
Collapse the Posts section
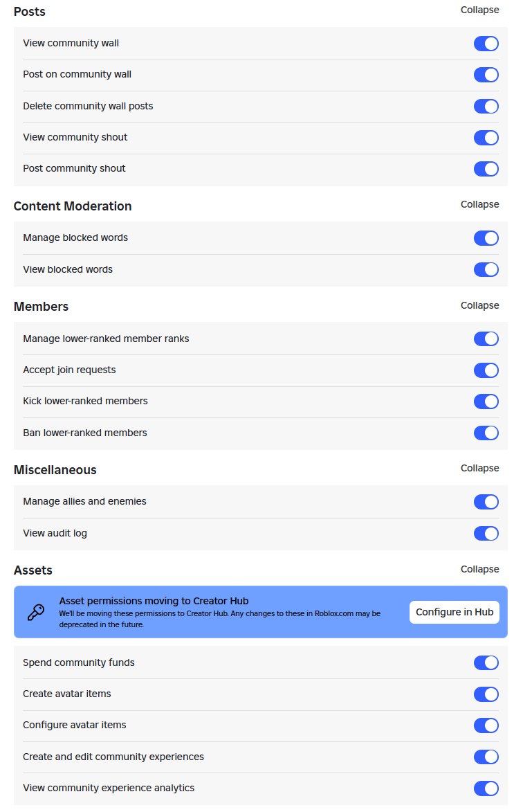point(479,10)
